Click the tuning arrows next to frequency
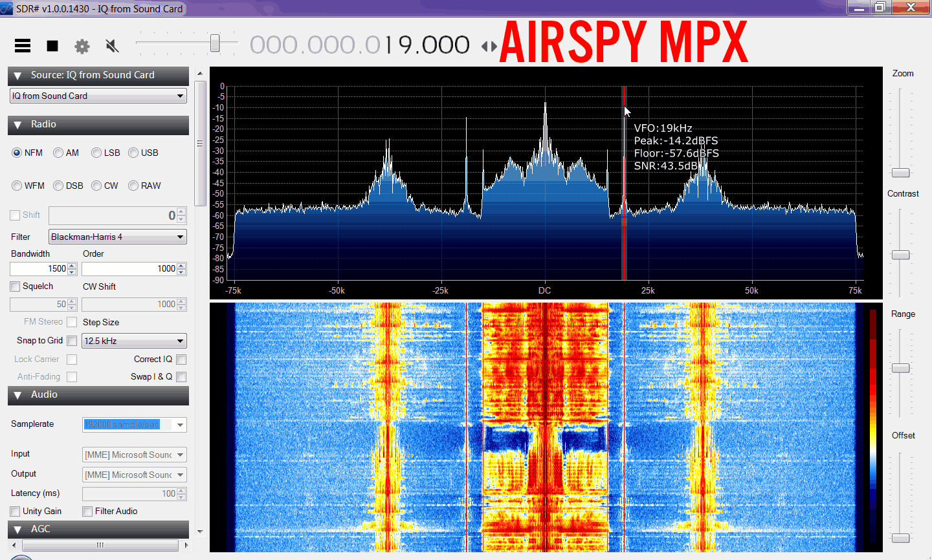Viewport: 932px width, 560px height. pyautogui.click(x=489, y=46)
